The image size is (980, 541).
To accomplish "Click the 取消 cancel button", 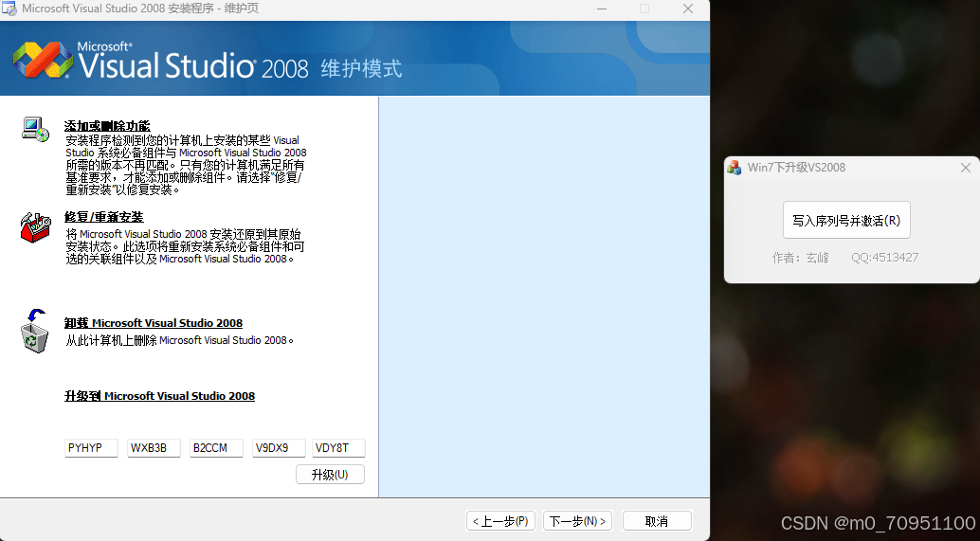I will click(x=657, y=521).
